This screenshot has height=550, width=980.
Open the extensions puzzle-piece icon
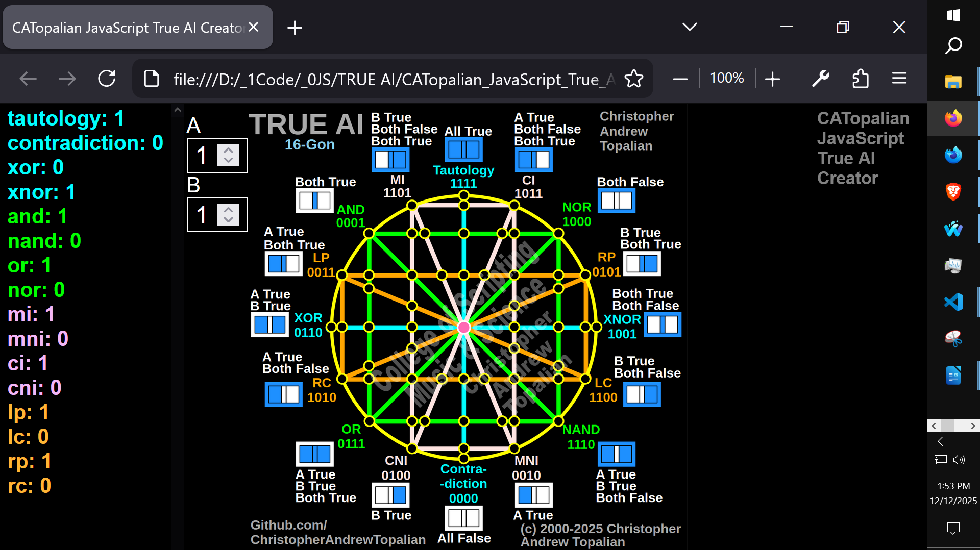(861, 79)
